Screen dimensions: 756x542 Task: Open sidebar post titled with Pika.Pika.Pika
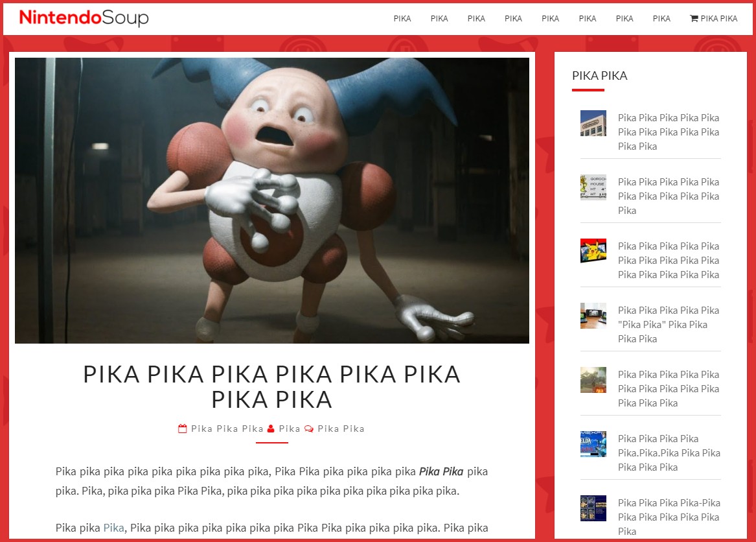tap(669, 453)
